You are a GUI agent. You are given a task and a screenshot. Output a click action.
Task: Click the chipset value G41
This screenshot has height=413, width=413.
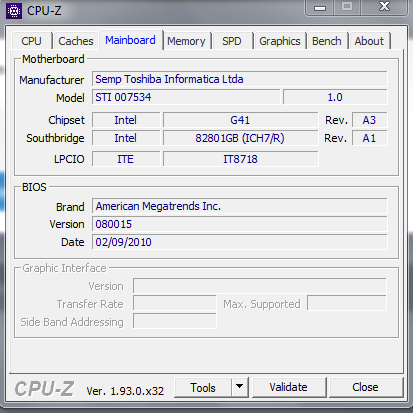click(x=240, y=120)
